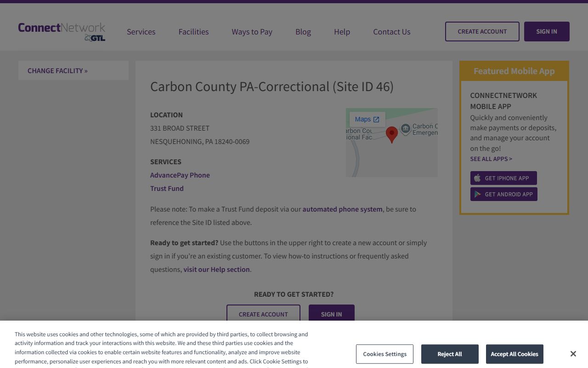Open the AdvancePay Phone service link

tap(180, 175)
